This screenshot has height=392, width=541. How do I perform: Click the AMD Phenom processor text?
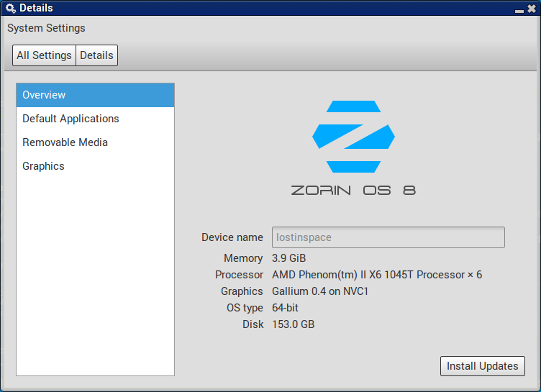(376, 275)
